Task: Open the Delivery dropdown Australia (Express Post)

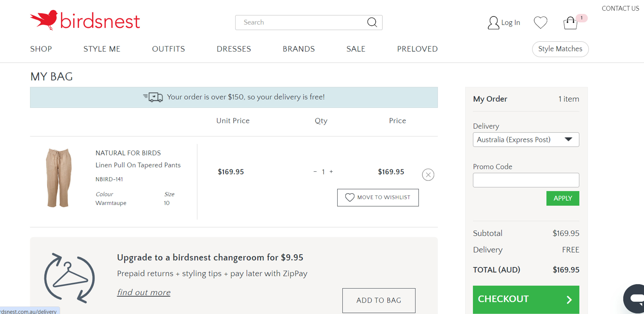Action: click(526, 139)
